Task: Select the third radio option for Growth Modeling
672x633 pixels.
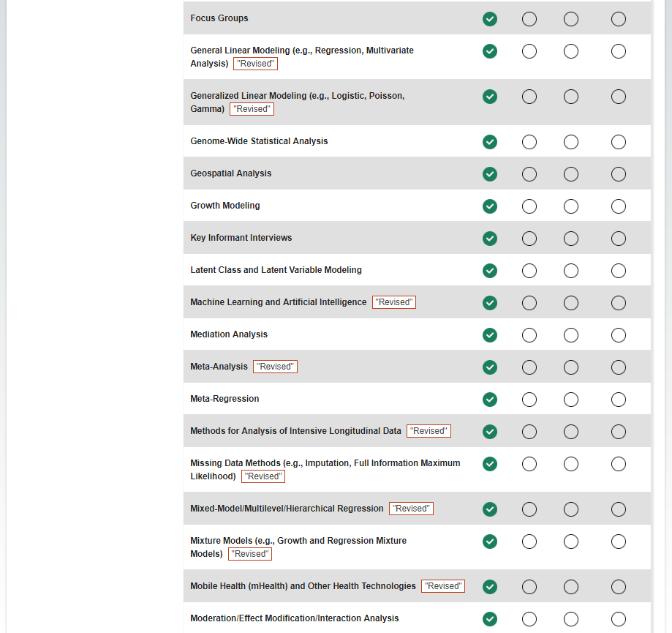Action: 571,206
